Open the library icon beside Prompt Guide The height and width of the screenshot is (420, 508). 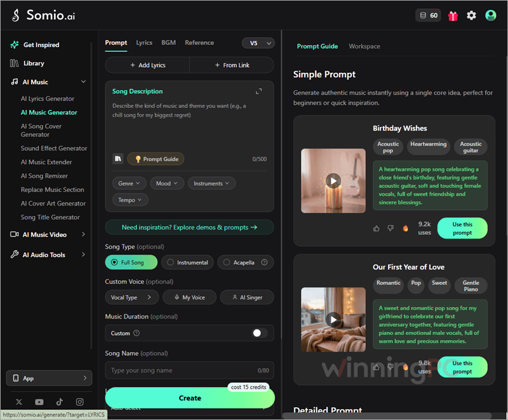118,159
